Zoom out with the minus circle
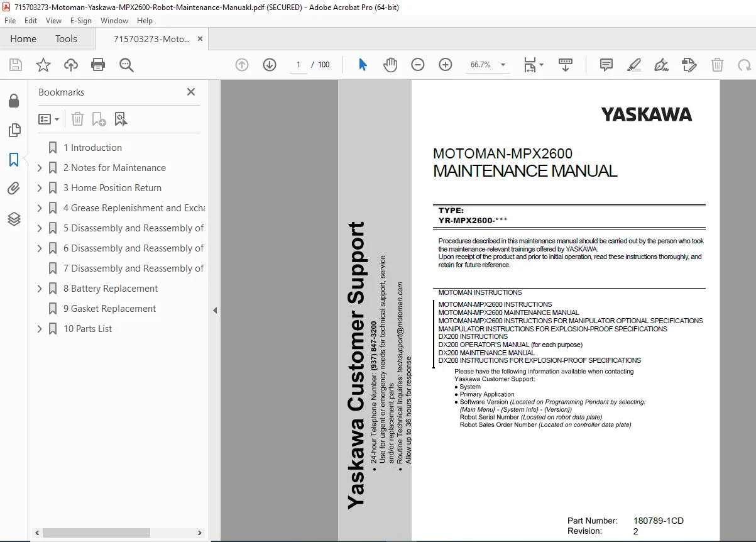This screenshot has width=756, height=542. [x=418, y=65]
